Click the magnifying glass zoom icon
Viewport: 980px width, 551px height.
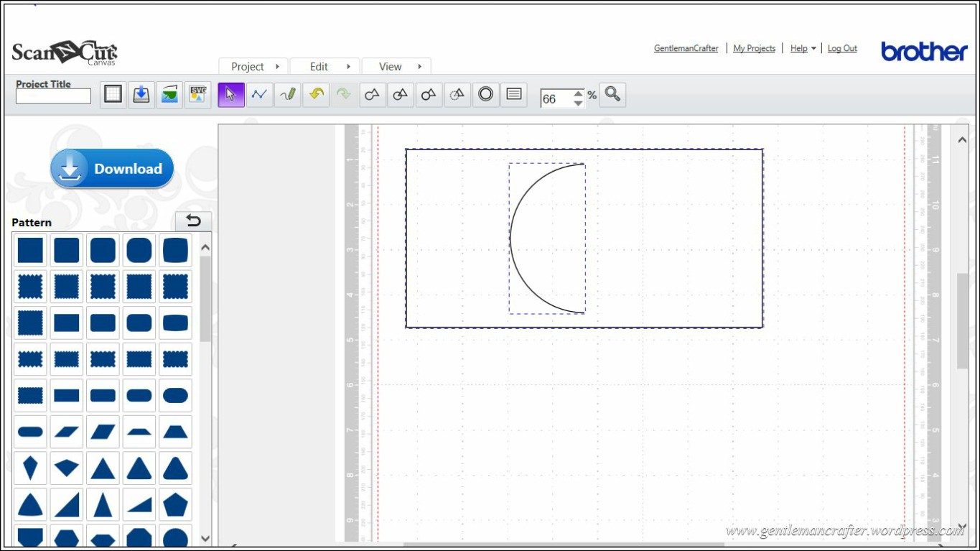point(612,95)
